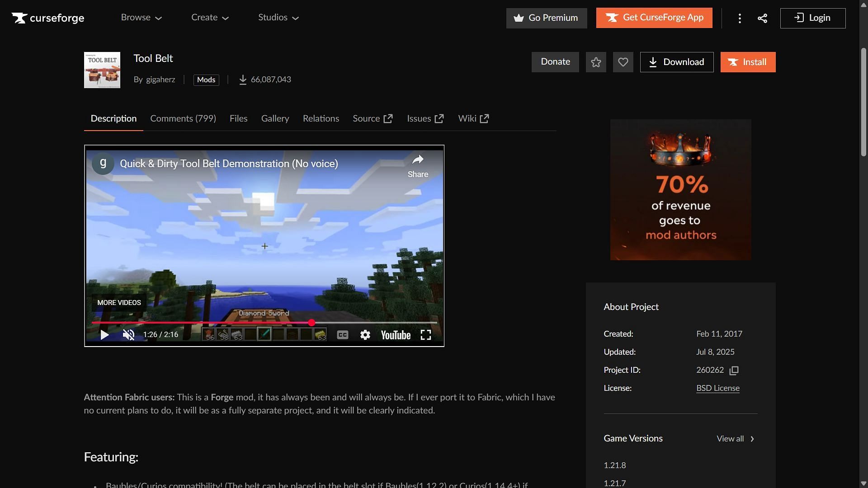
Task: Expand the Create dropdown menu
Action: pyautogui.click(x=210, y=18)
